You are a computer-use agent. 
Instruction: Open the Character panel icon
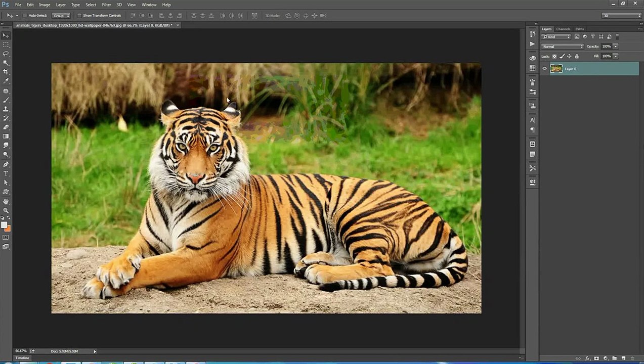pyautogui.click(x=532, y=120)
